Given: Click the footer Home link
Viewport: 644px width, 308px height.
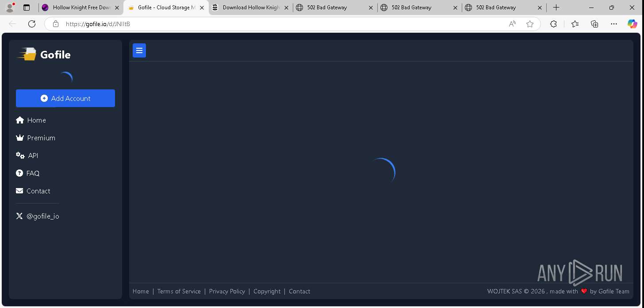Looking at the screenshot, I should pyautogui.click(x=141, y=291).
